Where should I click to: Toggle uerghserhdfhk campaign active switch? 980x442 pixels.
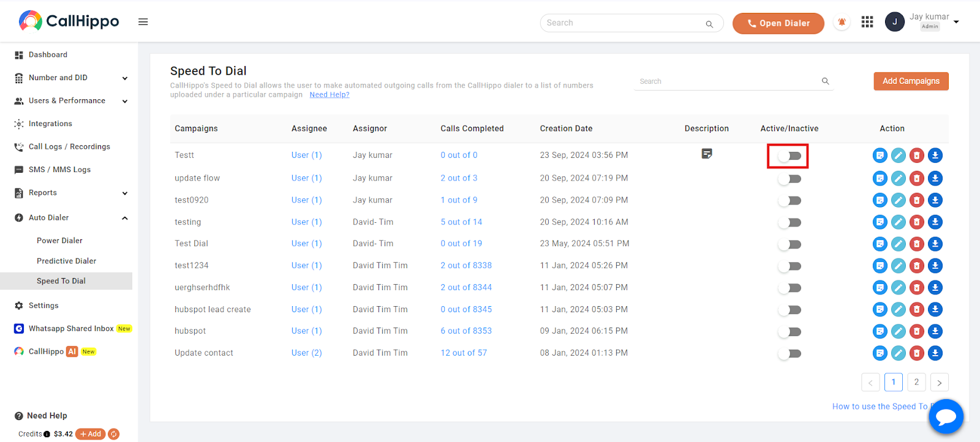click(x=790, y=288)
